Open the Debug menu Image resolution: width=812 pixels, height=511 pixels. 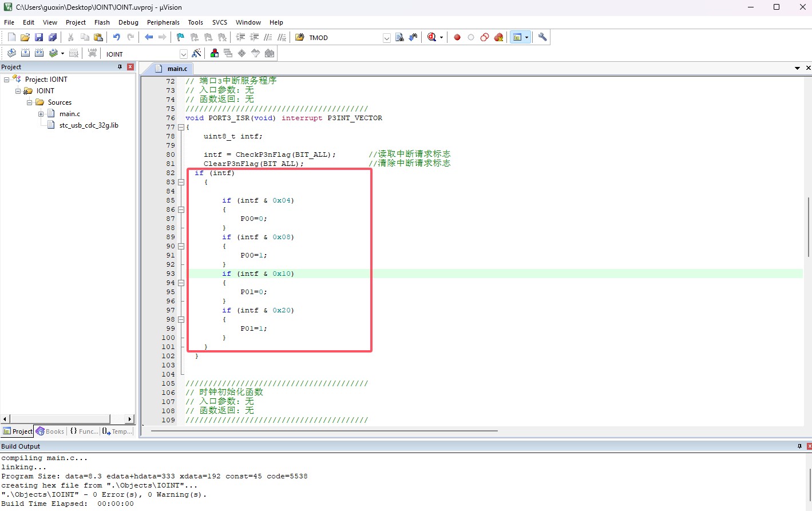128,22
